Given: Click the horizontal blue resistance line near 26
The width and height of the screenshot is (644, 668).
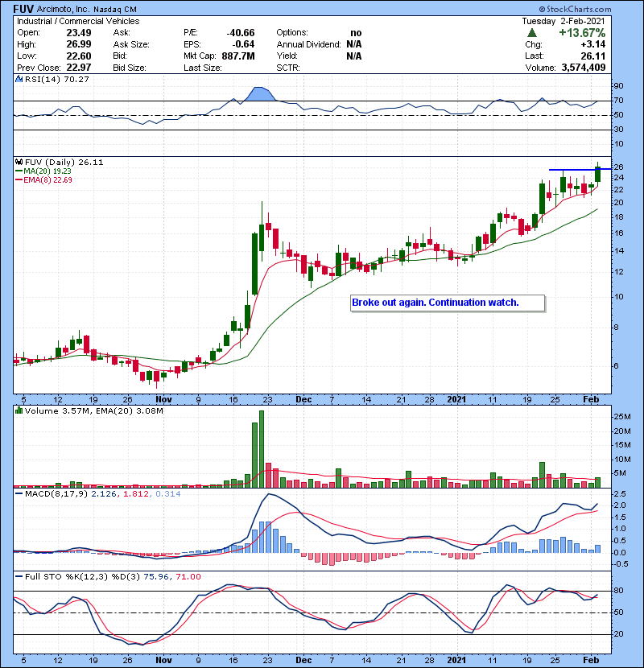Looking at the screenshot, I should [x=580, y=170].
